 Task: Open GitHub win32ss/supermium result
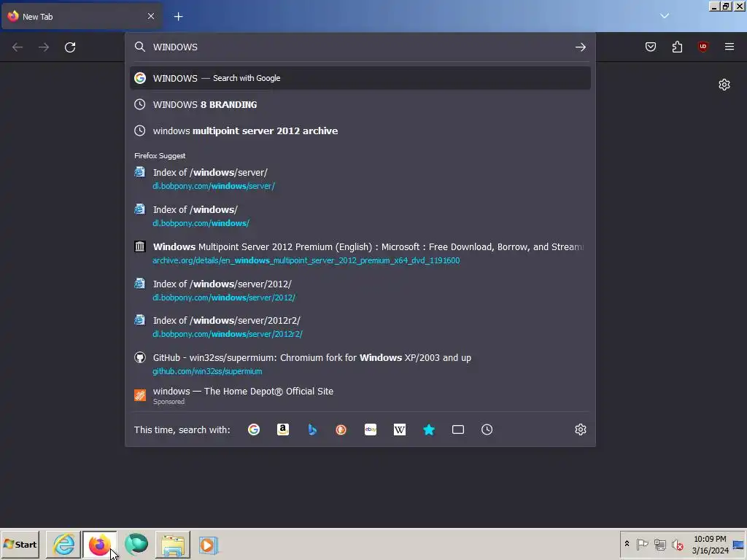click(360, 364)
